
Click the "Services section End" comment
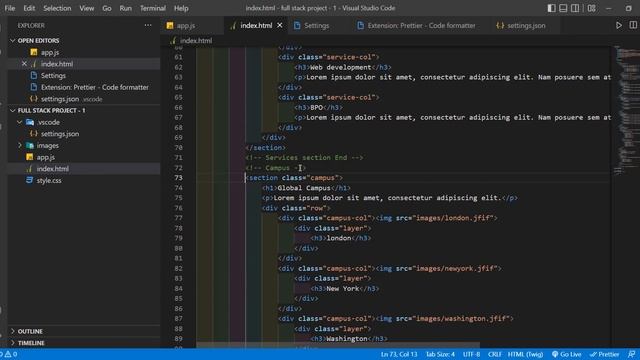point(304,158)
